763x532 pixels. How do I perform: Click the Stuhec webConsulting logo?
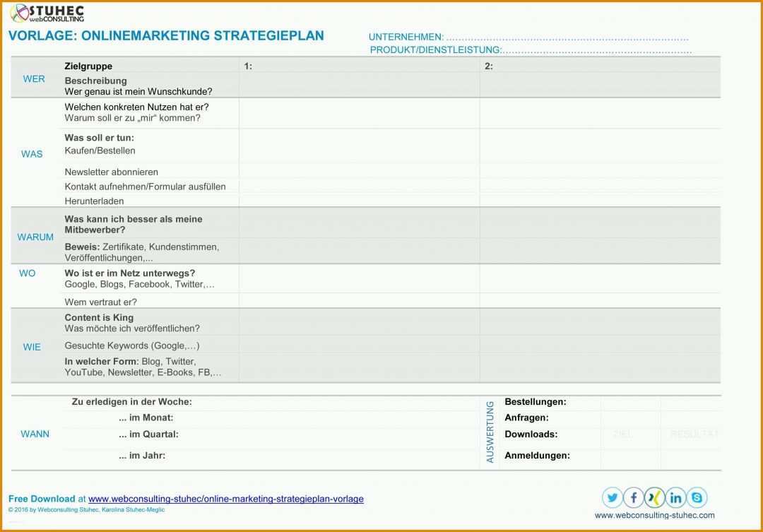[x=47, y=13]
